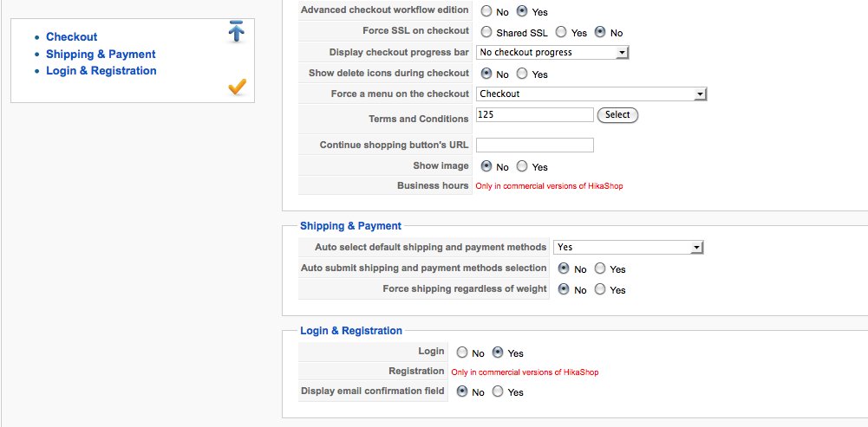This screenshot has width=868, height=427.
Task: Click the blue up arrow icon
Action: pyautogui.click(x=237, y=31)
